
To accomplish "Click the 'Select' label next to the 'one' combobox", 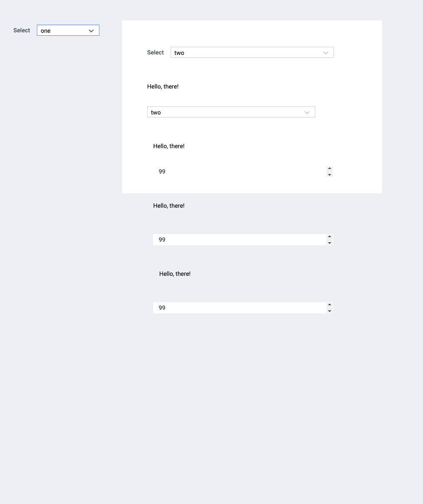I will [21, 30].
